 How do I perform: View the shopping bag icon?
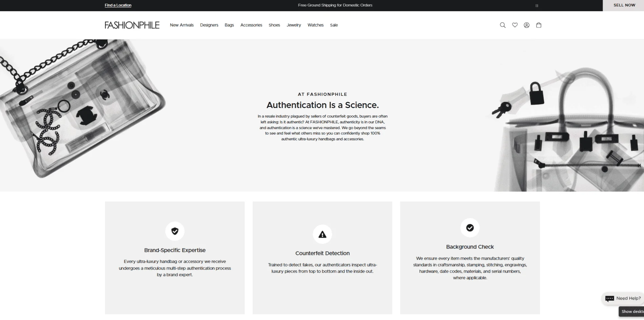[x=539, y=25]
